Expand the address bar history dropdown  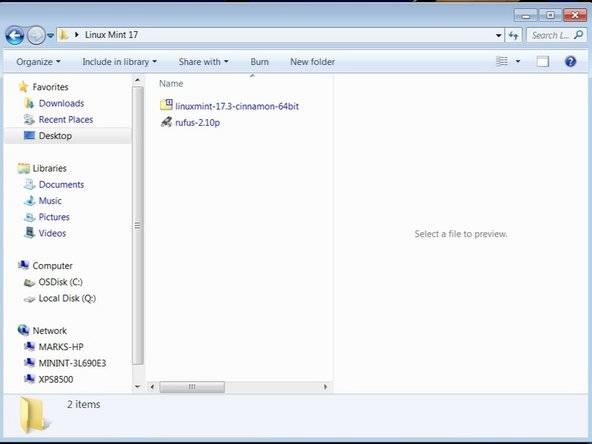498,35
